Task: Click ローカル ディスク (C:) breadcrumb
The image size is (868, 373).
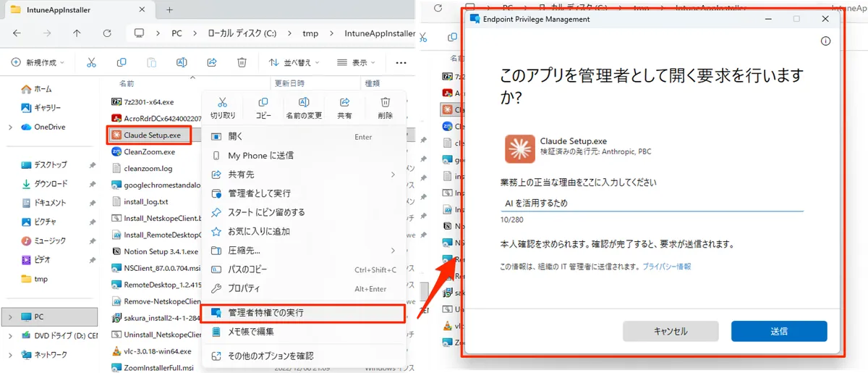Action: (242, 33)
